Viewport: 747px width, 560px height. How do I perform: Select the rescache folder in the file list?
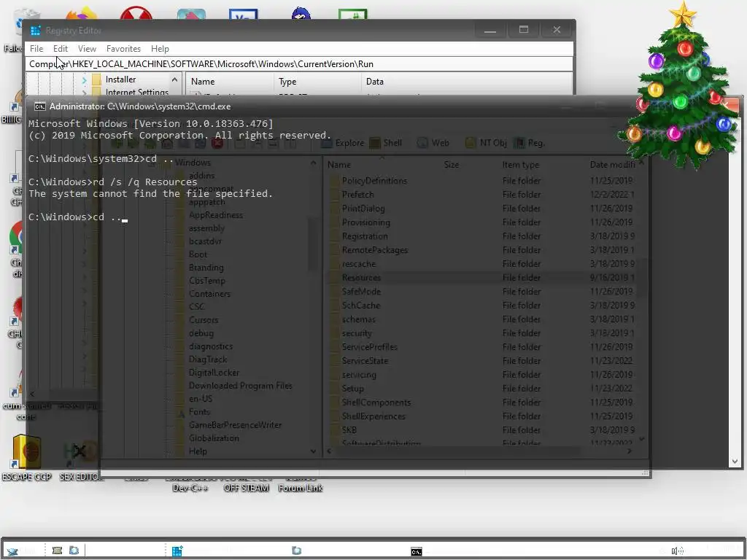tap(359, 264)
